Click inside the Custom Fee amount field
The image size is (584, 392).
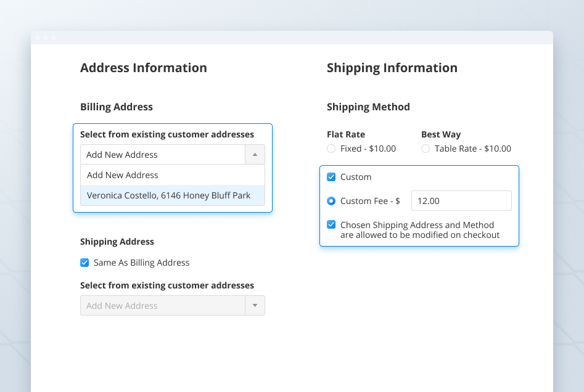[461, 200]
